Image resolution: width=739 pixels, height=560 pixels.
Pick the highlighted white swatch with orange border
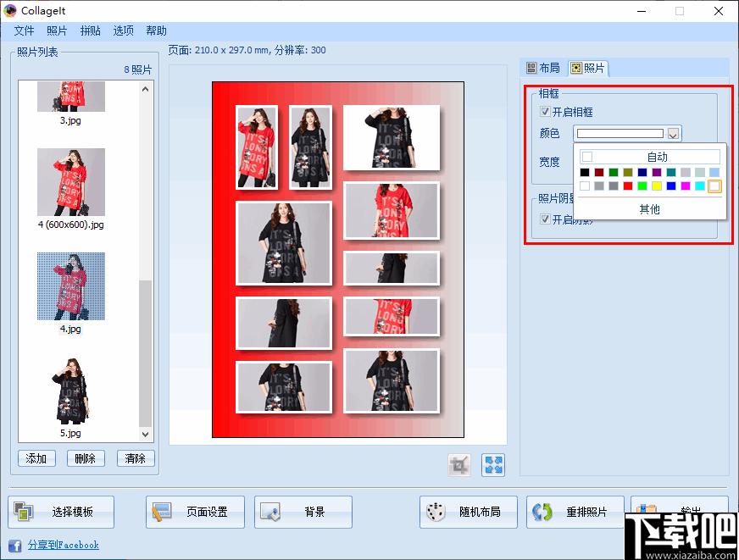pyautogui.click(x=714, y=186)
